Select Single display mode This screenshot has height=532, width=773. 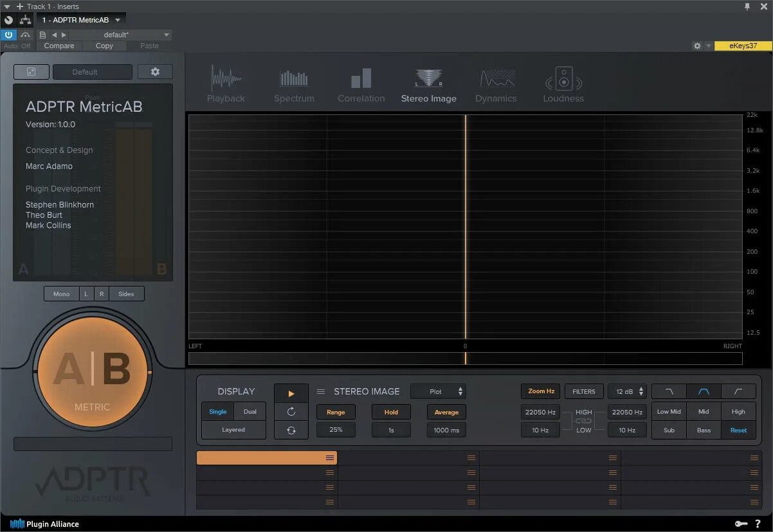[x=218, y=412]
